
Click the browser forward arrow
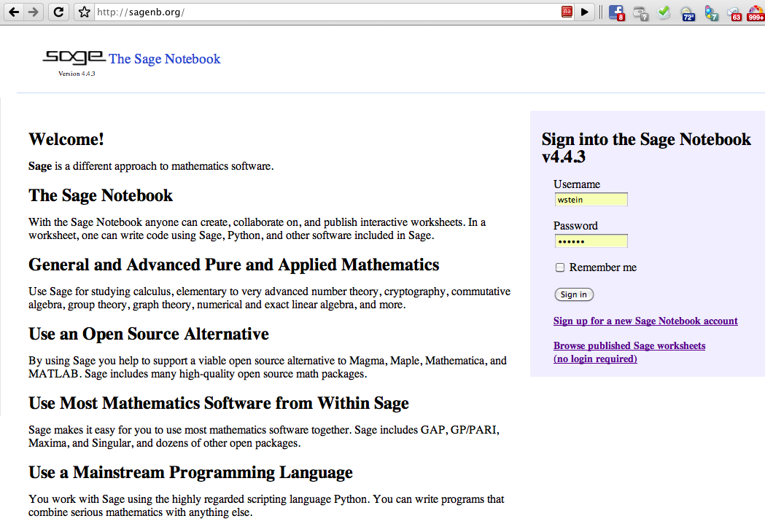point(33,12)
